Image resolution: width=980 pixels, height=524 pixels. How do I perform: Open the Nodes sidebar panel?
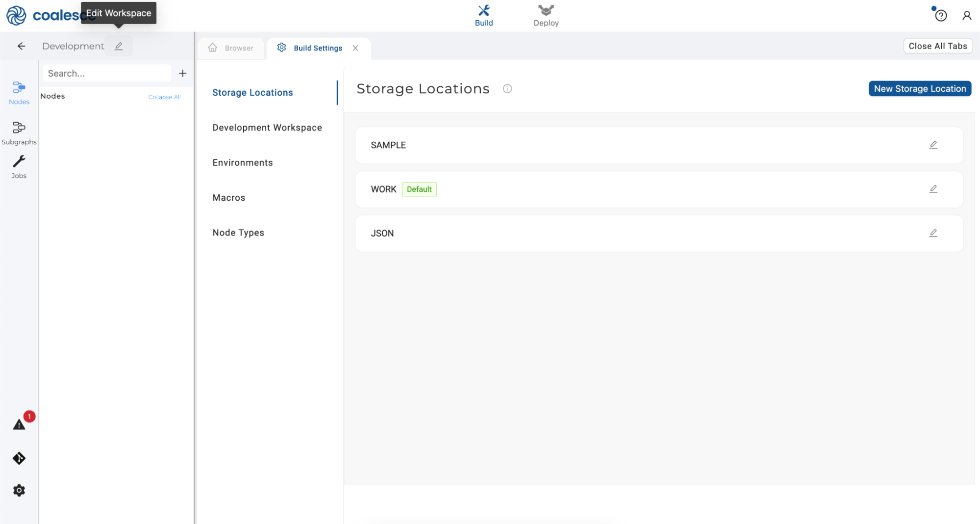(x=19, y=92)
